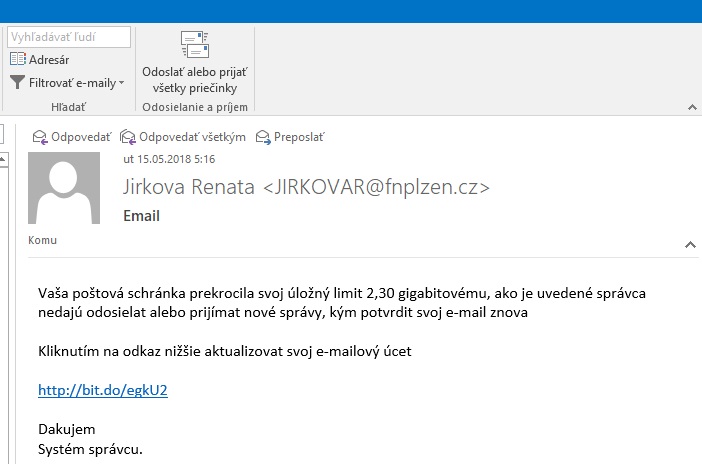Expand the Filtrovať e-maily dropdown arrow
This screenshot has width=702, height=464.
(121, 83)
